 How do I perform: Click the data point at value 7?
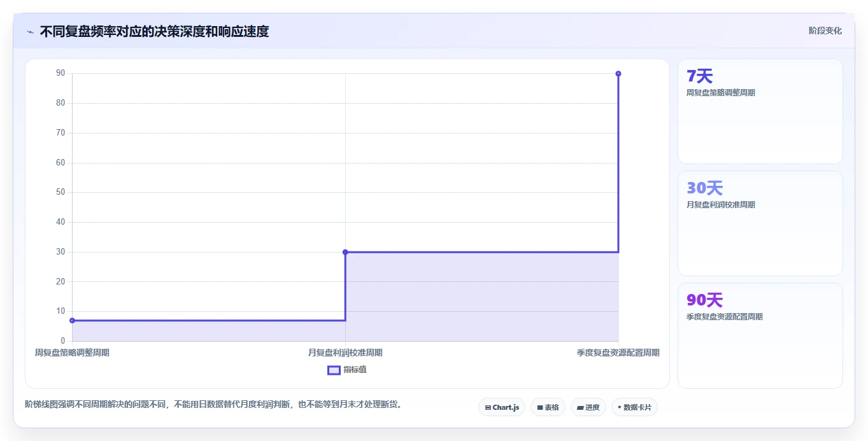pyautogui.click(x=72, y=321)
